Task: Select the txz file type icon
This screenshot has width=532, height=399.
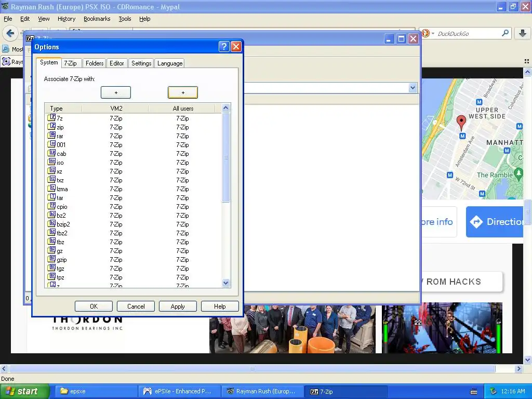Action: pyautogui.click(x=51, y=179)
